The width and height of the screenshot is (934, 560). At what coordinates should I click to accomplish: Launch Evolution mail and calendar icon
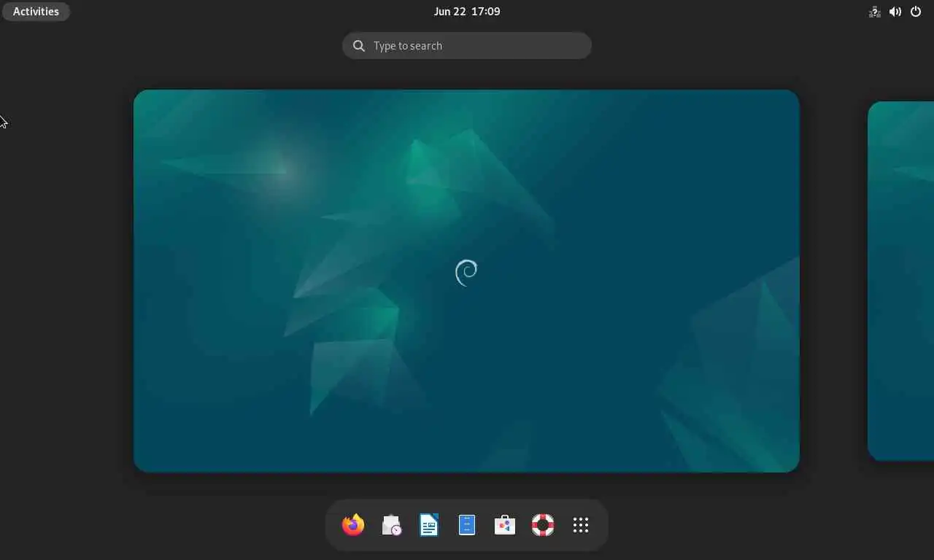pos(391,525)
